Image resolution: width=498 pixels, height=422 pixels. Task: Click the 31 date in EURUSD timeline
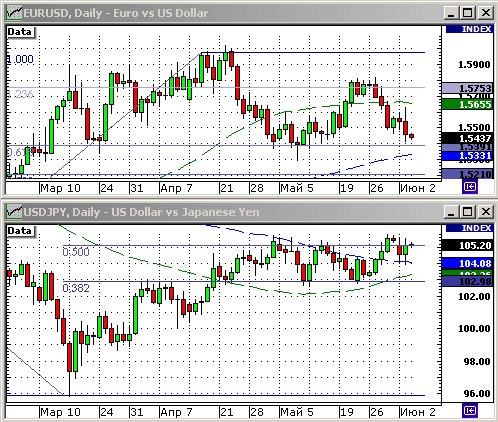coord(137,188)
